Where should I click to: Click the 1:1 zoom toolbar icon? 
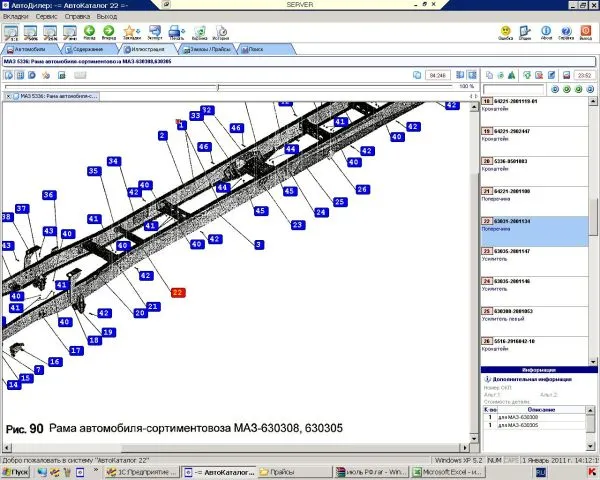click(x=11, y=33)
